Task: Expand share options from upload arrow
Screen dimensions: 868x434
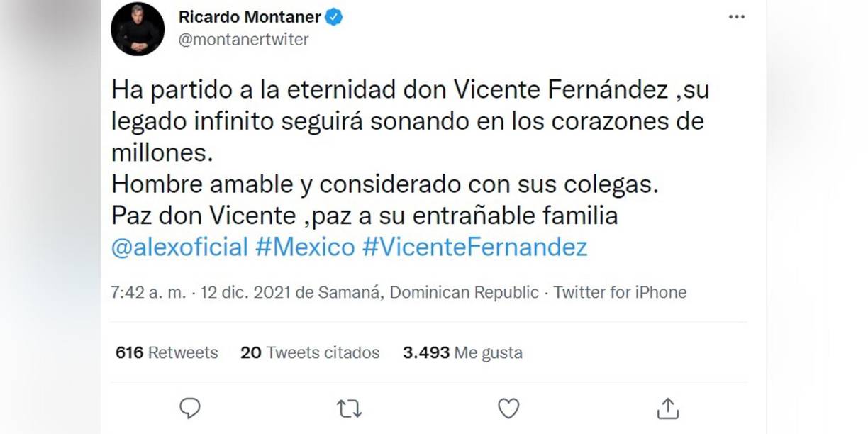Action: click(x=667, y=408)
